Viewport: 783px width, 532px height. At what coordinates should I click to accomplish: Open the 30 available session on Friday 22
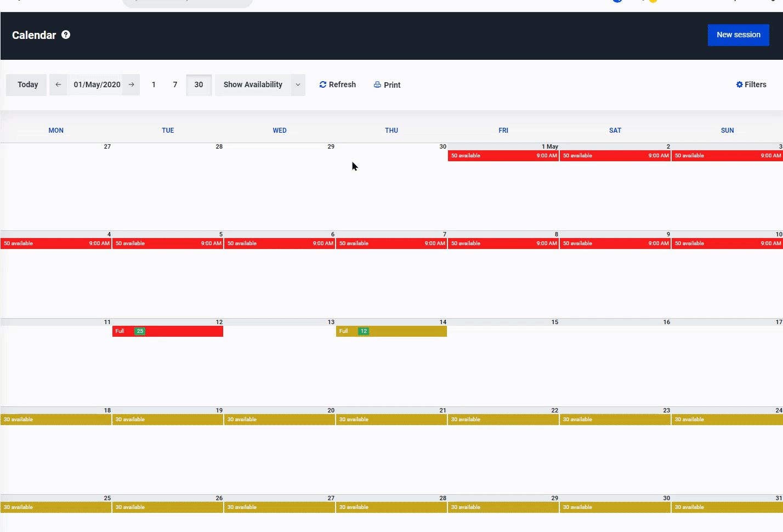pyautogui.click(x=503, y=420)
